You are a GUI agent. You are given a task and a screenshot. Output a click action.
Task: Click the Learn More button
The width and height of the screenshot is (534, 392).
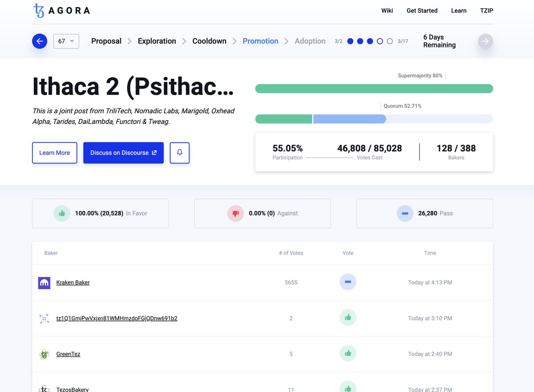55,153
